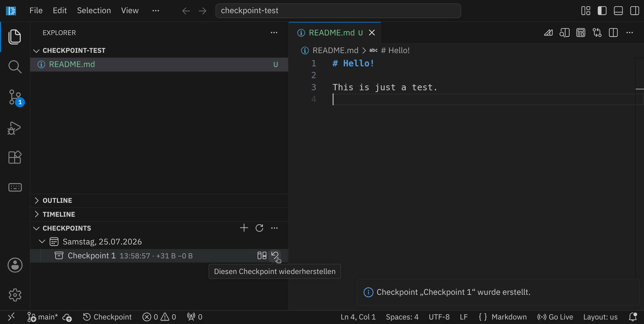This screenshot has height=324, width=644.
Task: Open preview to the side
Action: click(x=564, y=33)
